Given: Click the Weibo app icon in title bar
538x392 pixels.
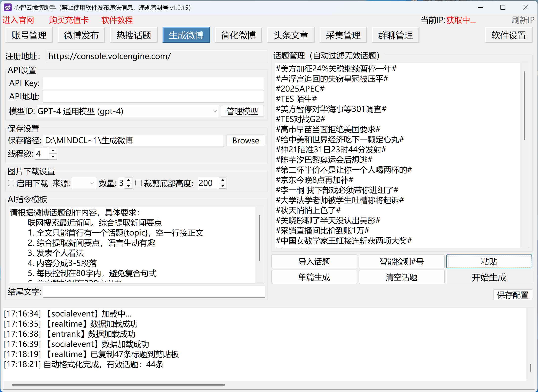Looking at the screenshot, I should [7, 7].
